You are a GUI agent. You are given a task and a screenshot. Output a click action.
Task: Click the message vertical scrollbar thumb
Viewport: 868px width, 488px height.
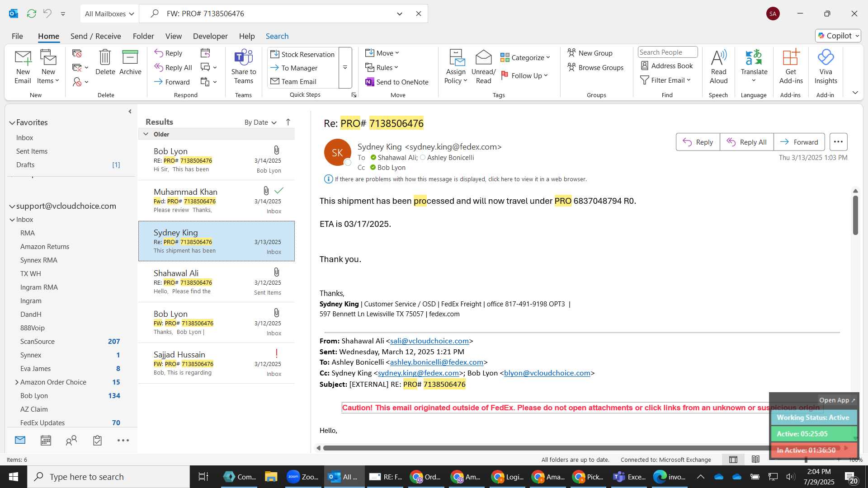pyautogui.click(x=855, y=215)
